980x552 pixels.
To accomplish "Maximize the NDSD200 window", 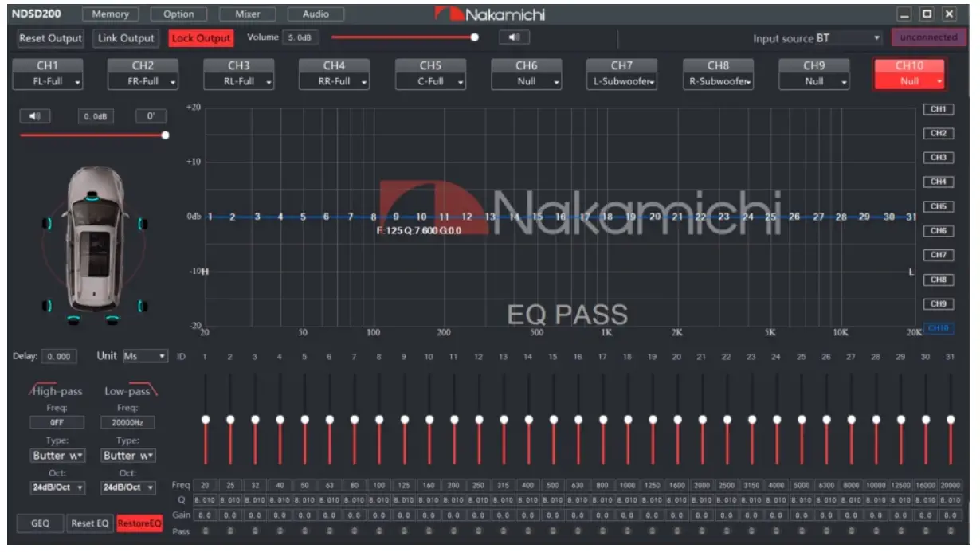I will point(927,14).
